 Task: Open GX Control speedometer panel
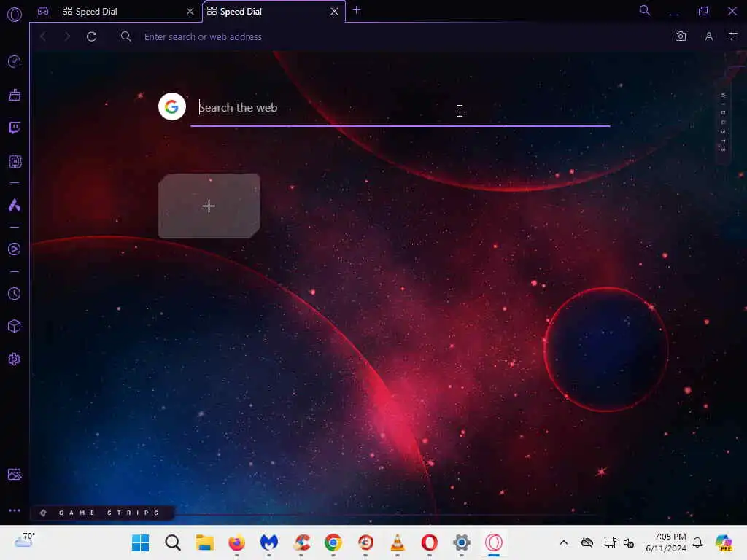tap(15, 61)
